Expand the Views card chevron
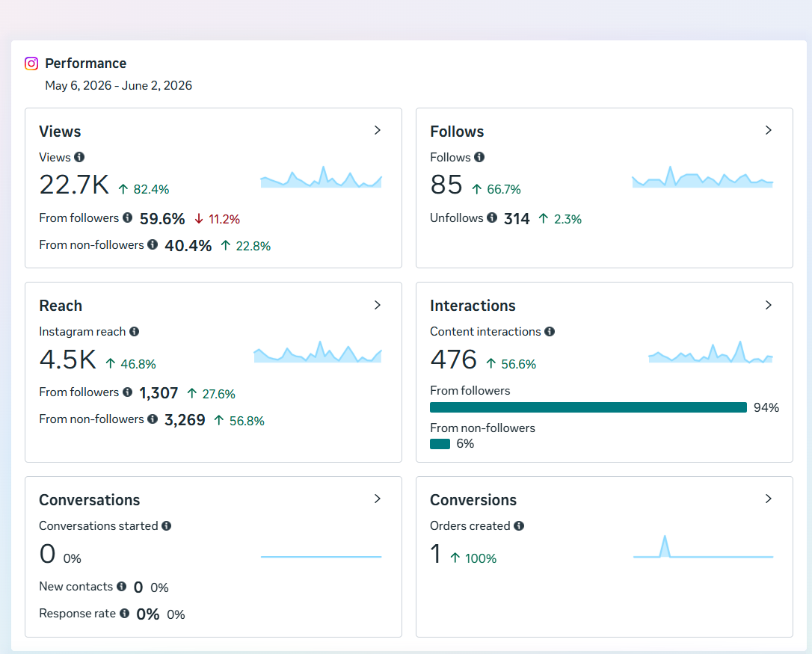Image resolution: width=812 pixels, height=654 pixels. click(378, 131)
